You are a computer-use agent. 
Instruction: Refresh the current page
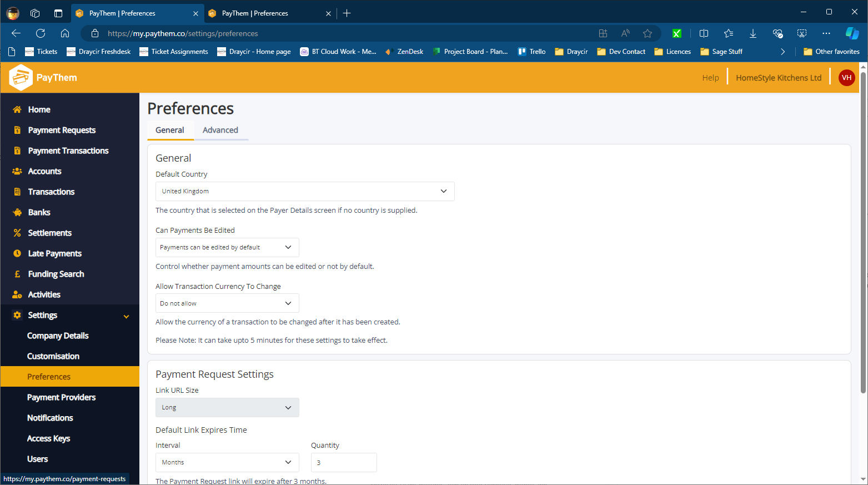(x=41, y=33)
